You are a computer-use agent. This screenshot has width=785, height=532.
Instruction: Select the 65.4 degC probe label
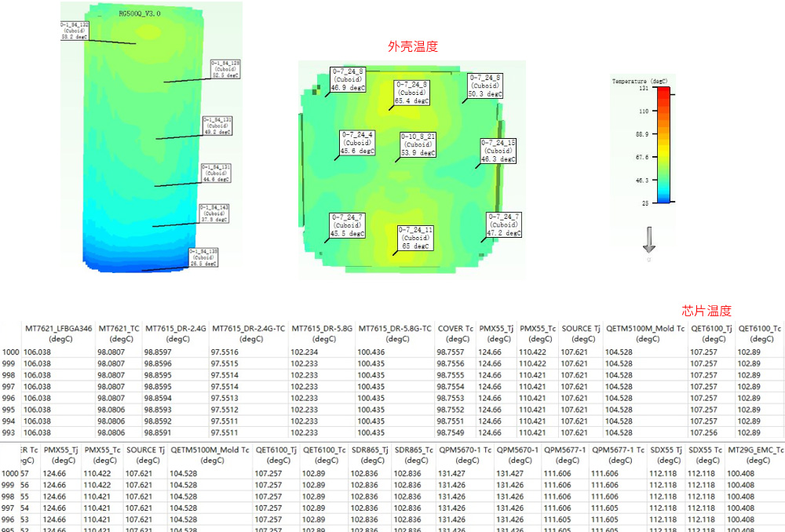(412, 93)
